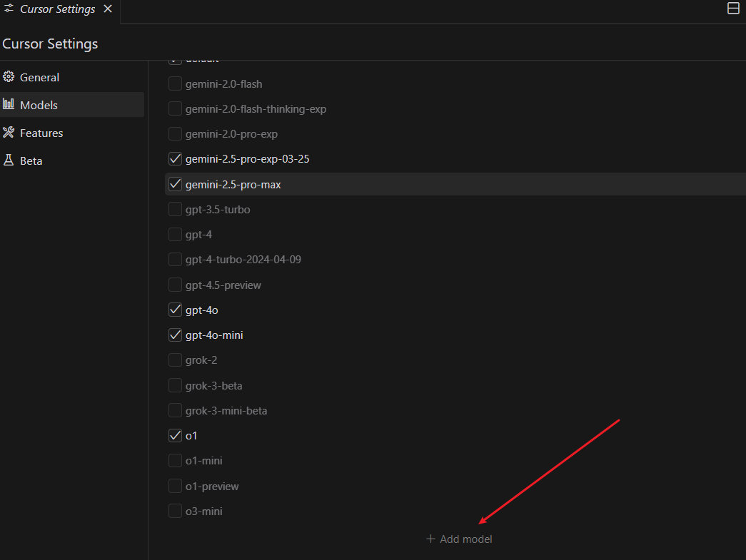The height and width of the screenshot is (560, 746).
Task: Enable the gpt-4.5-preview checkbox
Action: click(x=175, y=285)
